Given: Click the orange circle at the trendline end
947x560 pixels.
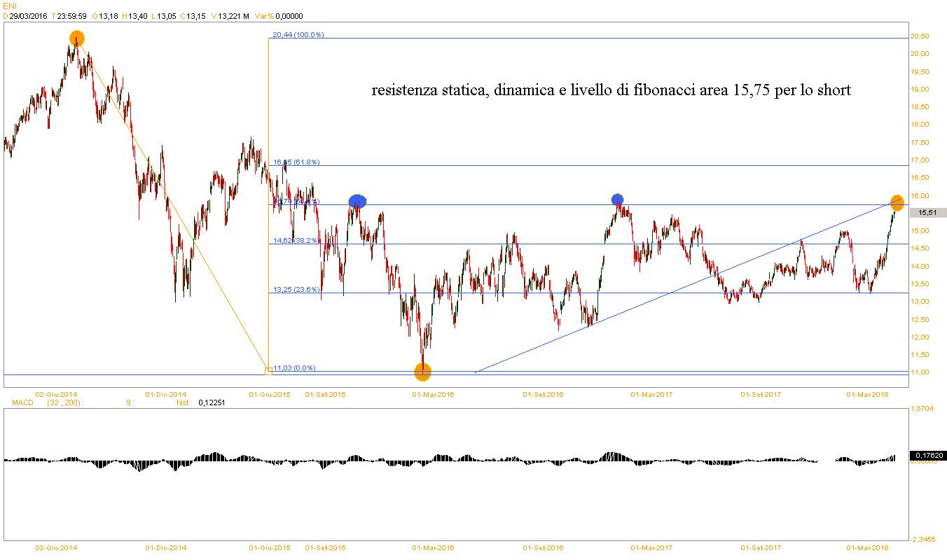Looking at the screenshot, I should point(897,203).
